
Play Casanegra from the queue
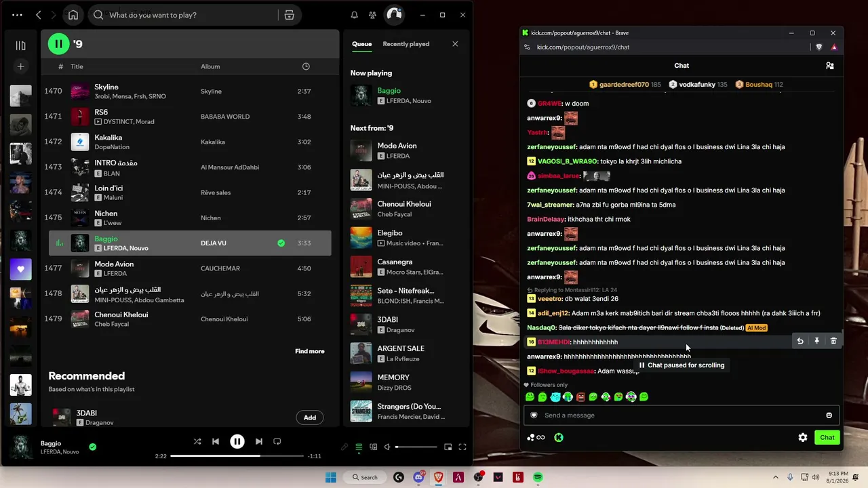[x=406, y=267]
